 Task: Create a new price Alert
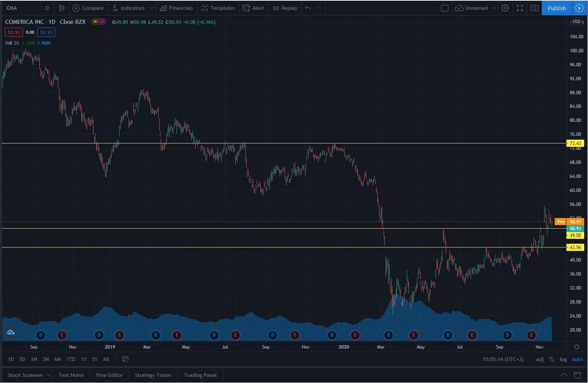253,8
